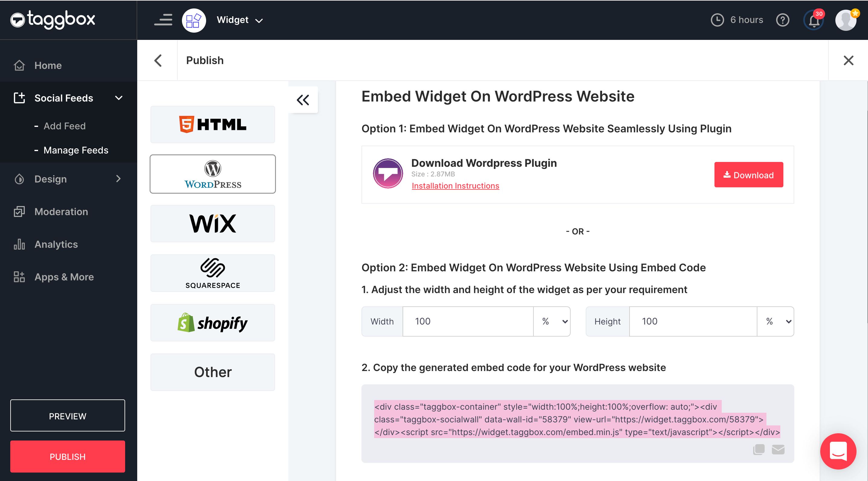Image resolution: width=868 pixels, height=481 pixels.
Task: Click the Apps & More sidebar icon
Action: 18,276
